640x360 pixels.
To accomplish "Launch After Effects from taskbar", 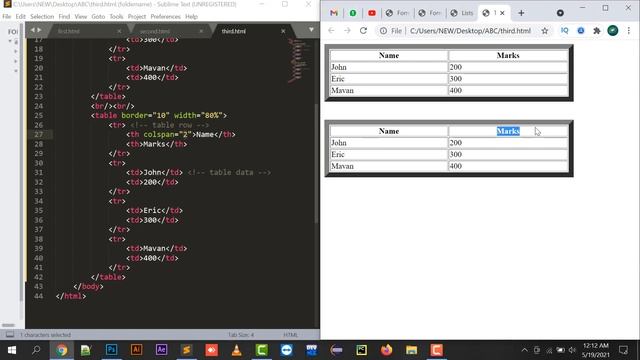I will 161,350.
